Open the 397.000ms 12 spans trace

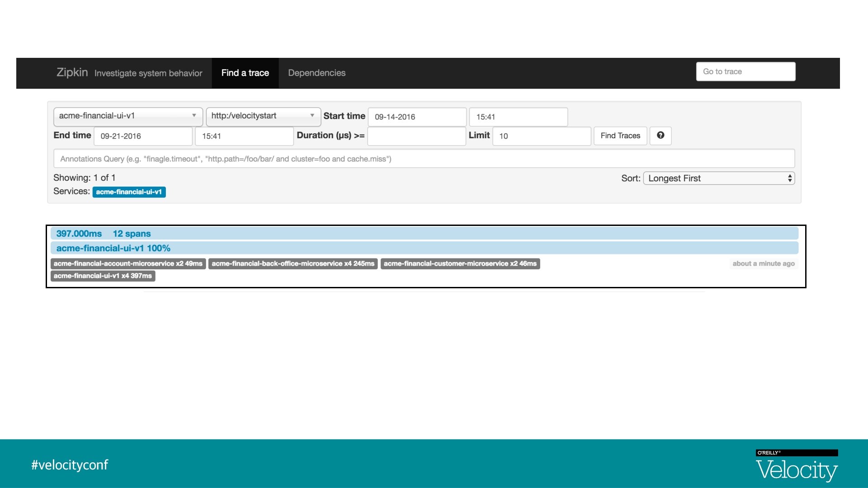point(104,234)
